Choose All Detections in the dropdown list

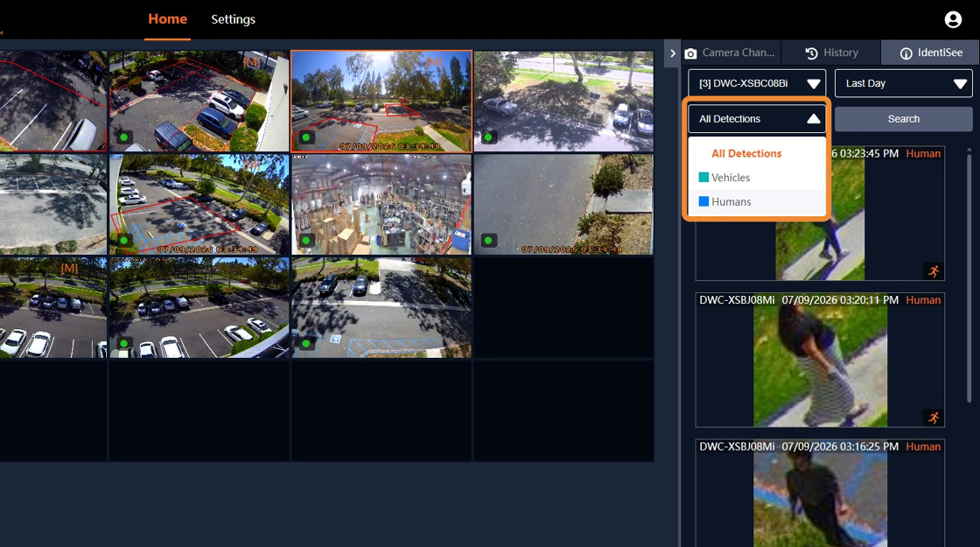coord(757,153)
